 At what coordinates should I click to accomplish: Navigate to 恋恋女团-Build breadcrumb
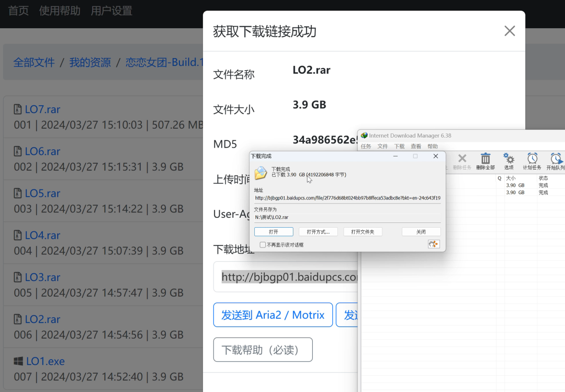pyautogui.click(x=164, y=62)
